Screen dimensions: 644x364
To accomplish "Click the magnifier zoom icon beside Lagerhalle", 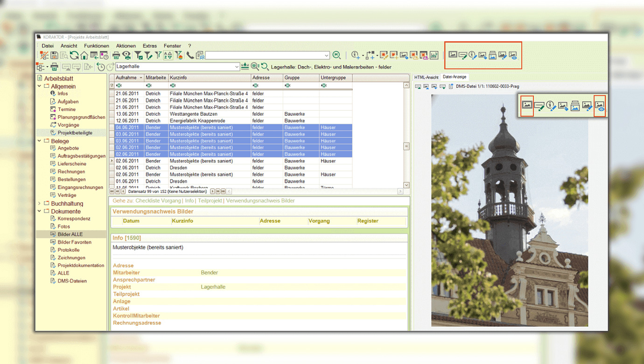I will (x=255, y=67).
